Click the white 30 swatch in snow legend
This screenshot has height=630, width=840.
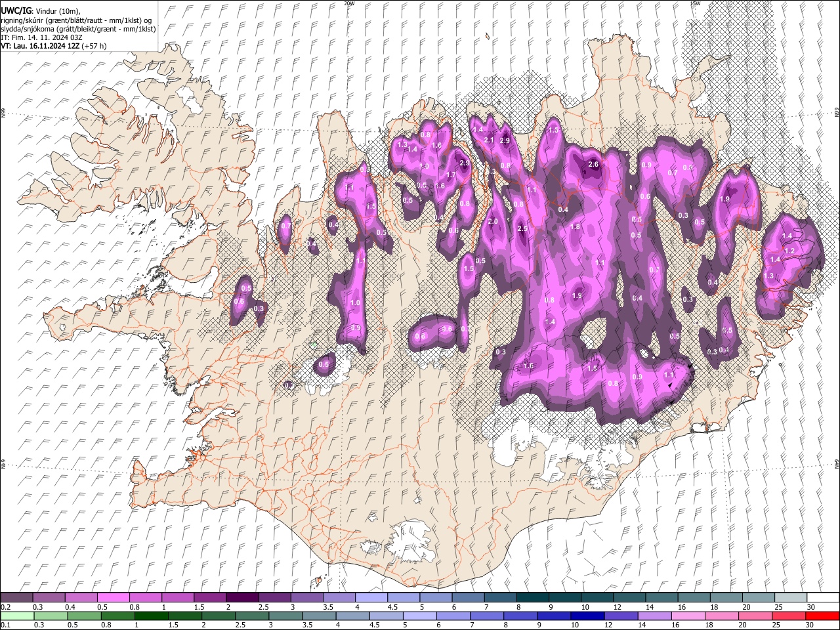coord(823,598)
